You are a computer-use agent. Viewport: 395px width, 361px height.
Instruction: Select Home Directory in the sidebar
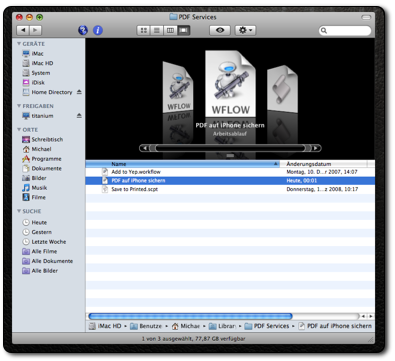pyautogui.click(x=47, y=92)
